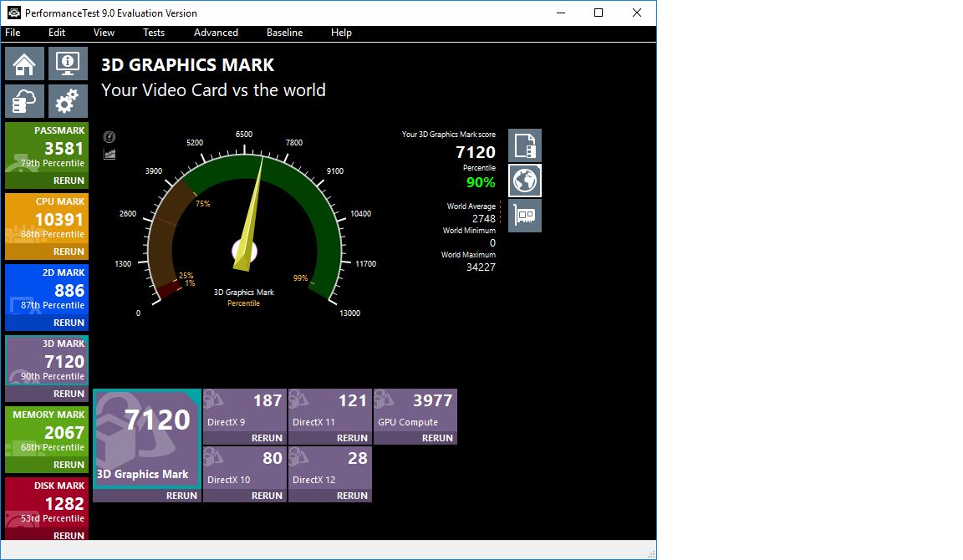Open the Advanced menu
Viewport: 963px width, 560px height.
(216, 33)
